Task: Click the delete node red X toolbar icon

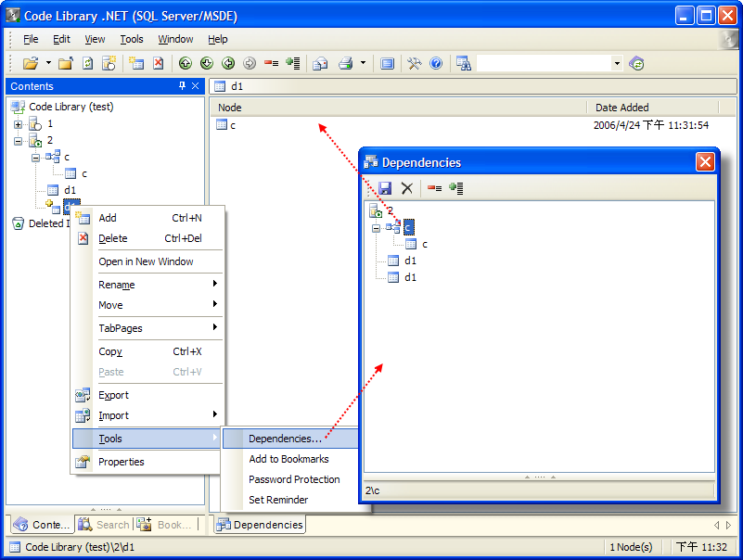Action: click(159, 63)
